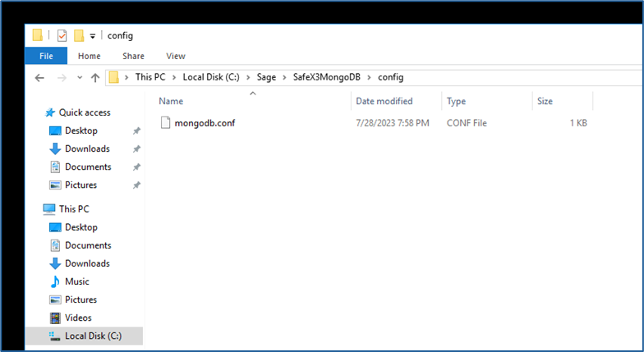This screenshot has width=644, height=352.
Task: Sort files by the Name column
Action: [x=171, y=101]
